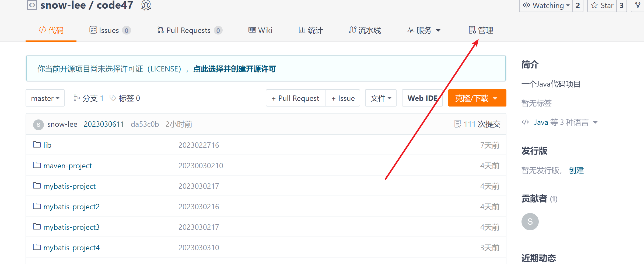
Task: Open commit hash da53c0b
Action: pos(145,124)
